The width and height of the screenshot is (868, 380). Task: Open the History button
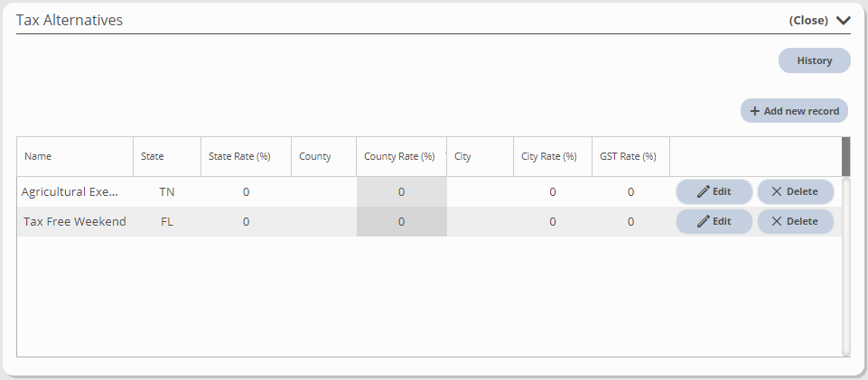click(815, 60)
